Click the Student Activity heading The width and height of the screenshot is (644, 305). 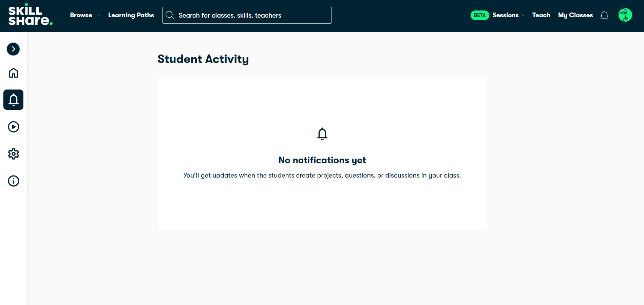pyautogui.click(x=203, y=59)
